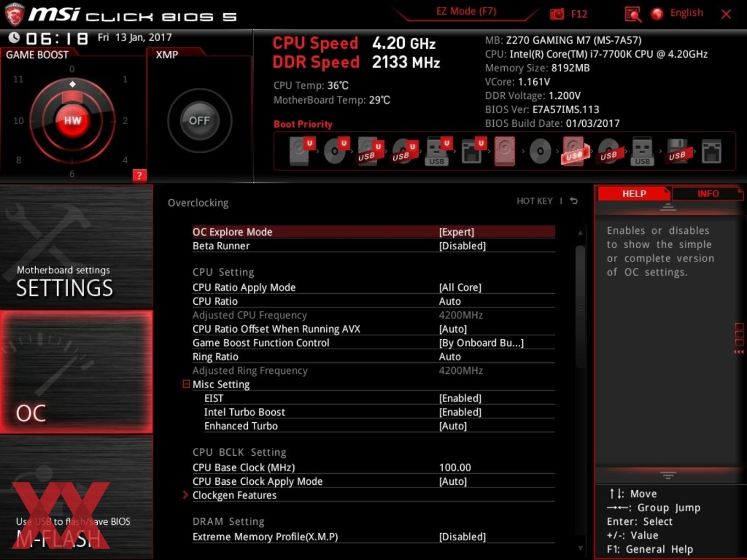Edit the Ring Ratio Auto value

[x=450, y=356]
